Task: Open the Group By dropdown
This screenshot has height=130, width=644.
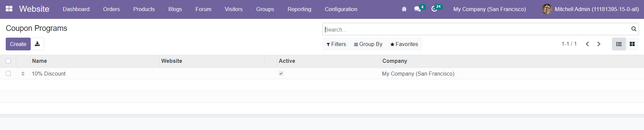Action: point(368,44)
